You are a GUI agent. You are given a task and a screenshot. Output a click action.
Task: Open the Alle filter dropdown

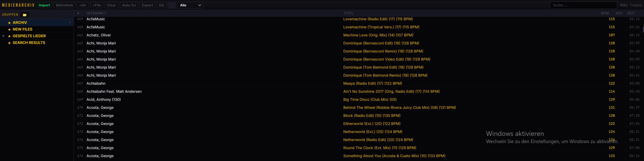pos(190,5)
